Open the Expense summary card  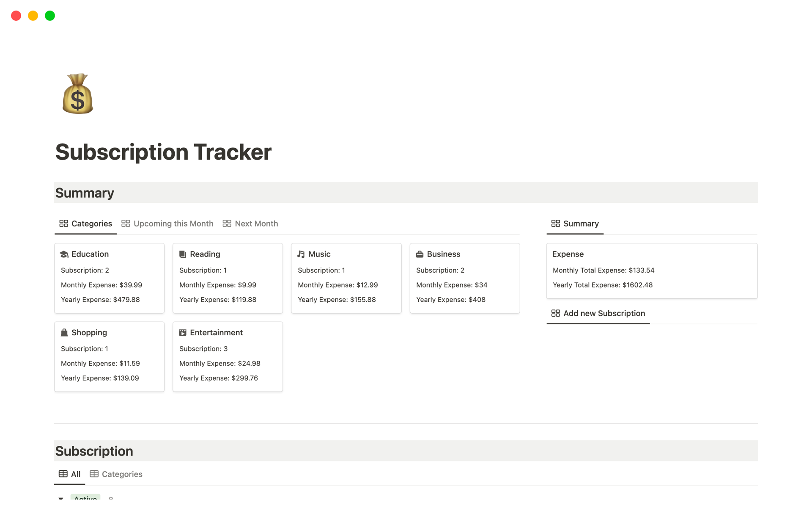coord(568,254)
